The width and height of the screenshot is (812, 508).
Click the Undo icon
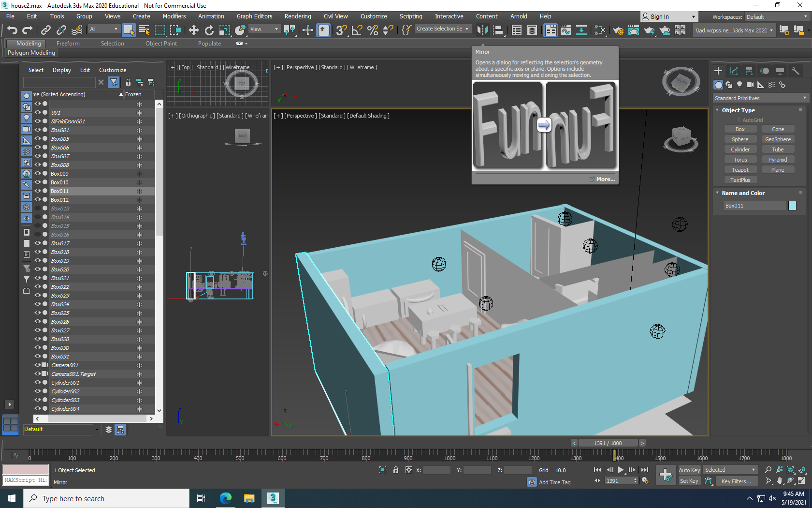pyautogui.click(x=12, y=30)
